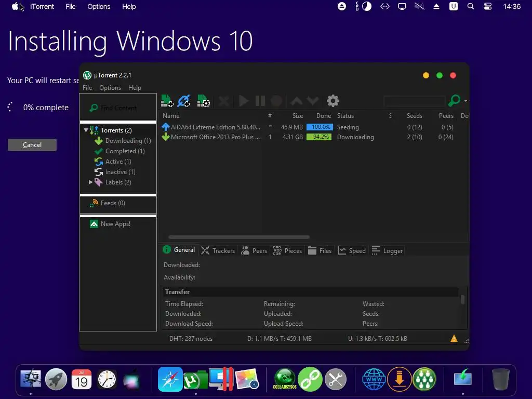Sort torrents by Size column header
This screenshot has width=532, height=399.
(298, 116)
